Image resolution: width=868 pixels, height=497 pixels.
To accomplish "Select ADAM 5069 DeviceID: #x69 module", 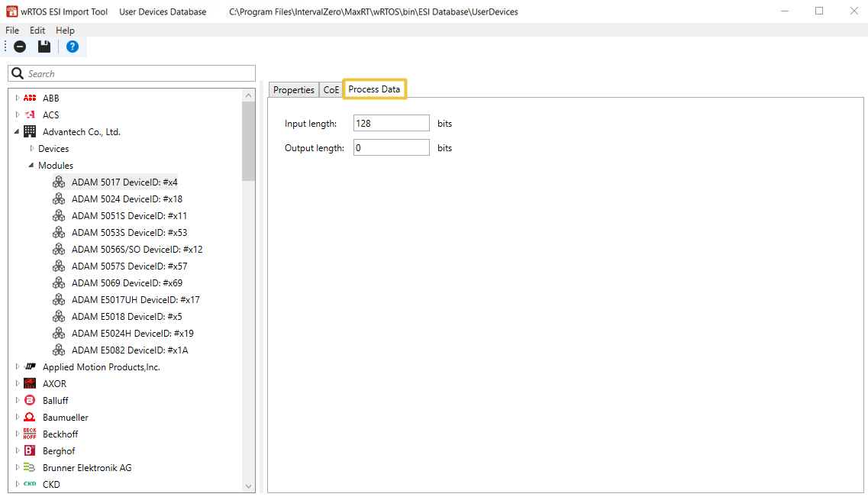I will pyautogui.click(x=127, y=283).
